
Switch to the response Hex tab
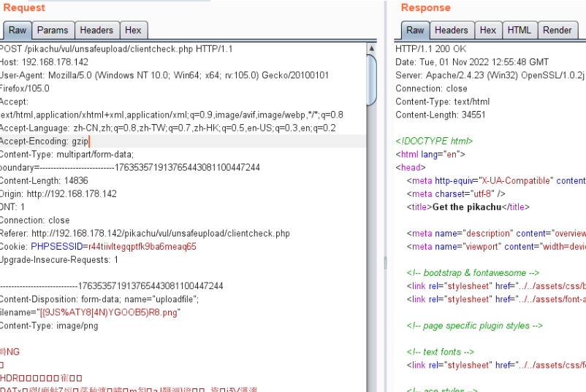coord(488,31)
